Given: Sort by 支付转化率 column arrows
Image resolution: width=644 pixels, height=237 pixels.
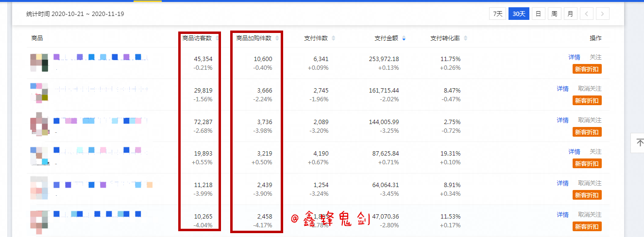Looking at the screenshot, I should click(465, 38).
